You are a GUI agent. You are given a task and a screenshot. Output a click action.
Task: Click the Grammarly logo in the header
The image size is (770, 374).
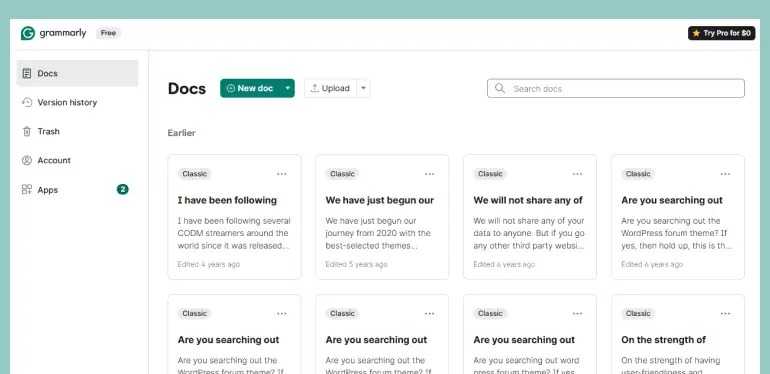pyautogui.click(x=54, y=33)
